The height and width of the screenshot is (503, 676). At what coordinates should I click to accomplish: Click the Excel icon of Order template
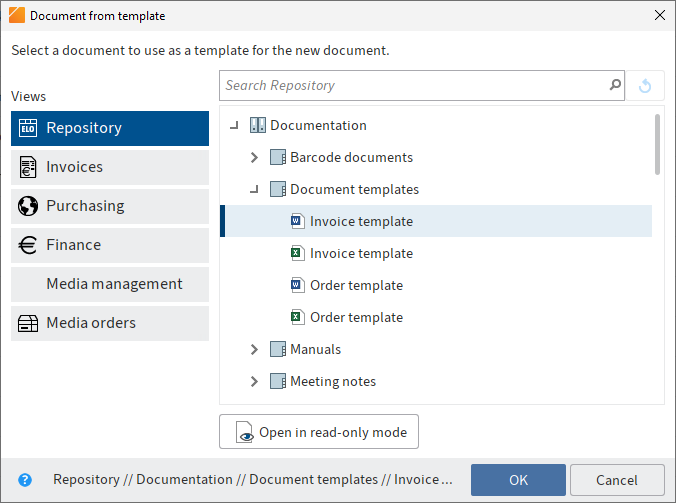point(297,317)
